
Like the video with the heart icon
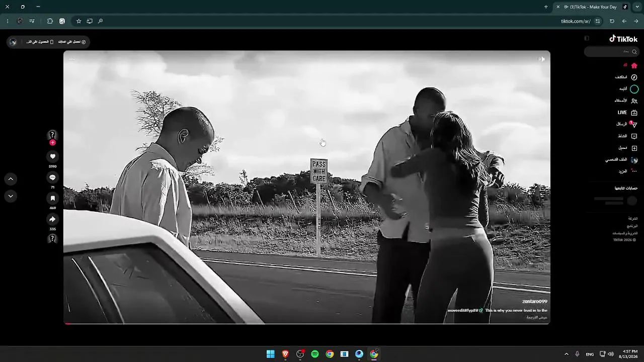52,157
